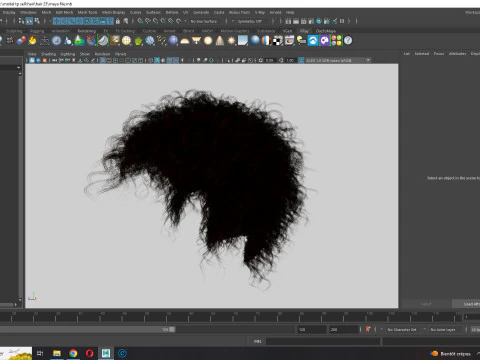Click the glowing yellow sphere light icon

click(208, 41)
